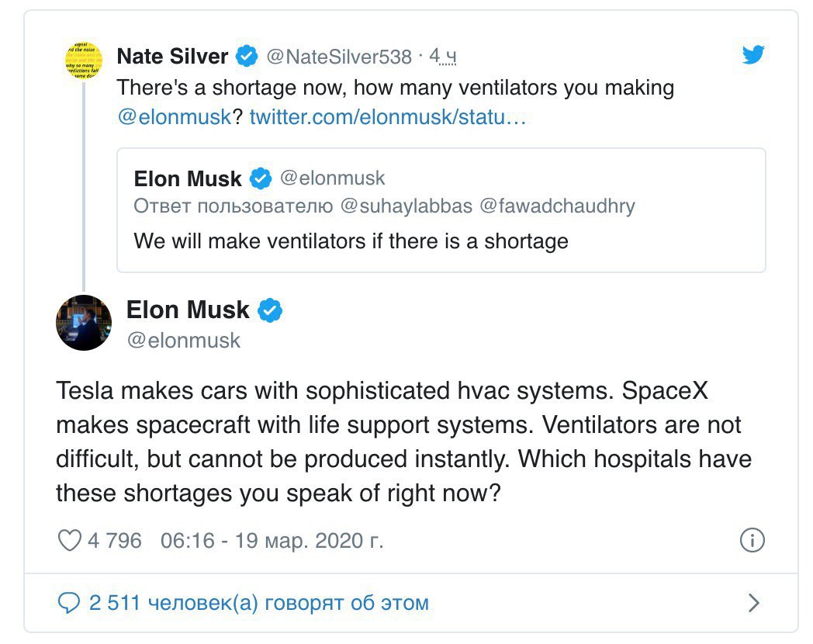The image size is (813, 644).
Task: Click the @elonmusk handle under main author name
Action: click(x=184, y=341)
